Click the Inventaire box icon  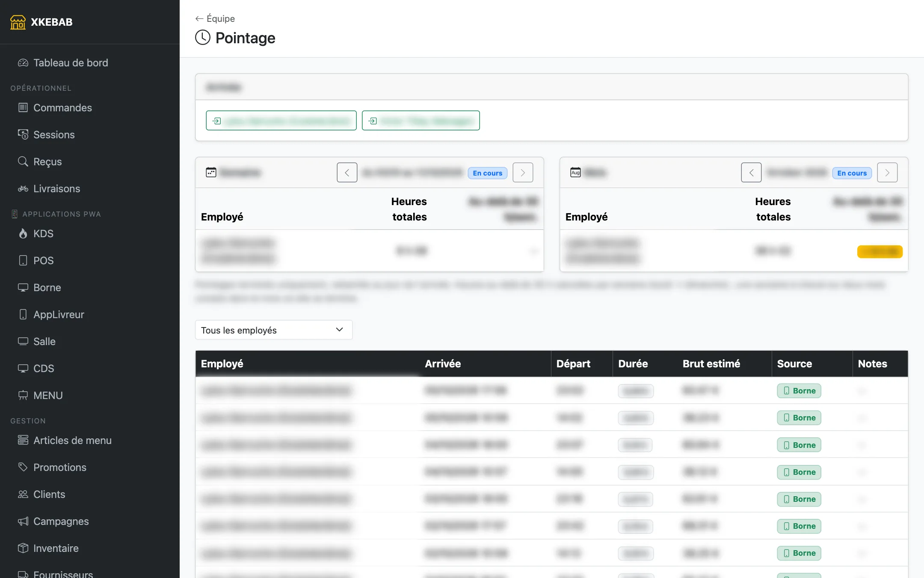click(x=23, y=548)
